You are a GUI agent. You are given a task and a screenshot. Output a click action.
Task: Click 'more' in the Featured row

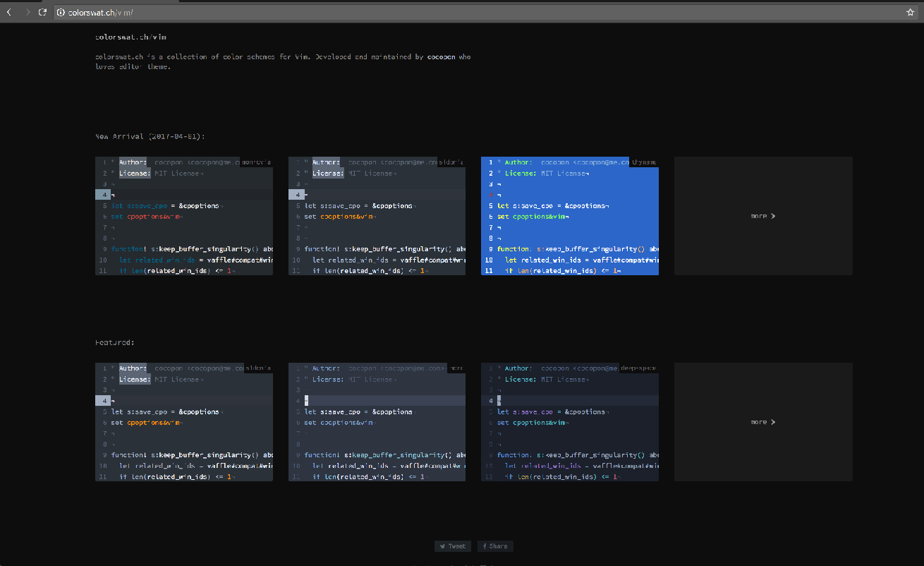tap(763, 422)
